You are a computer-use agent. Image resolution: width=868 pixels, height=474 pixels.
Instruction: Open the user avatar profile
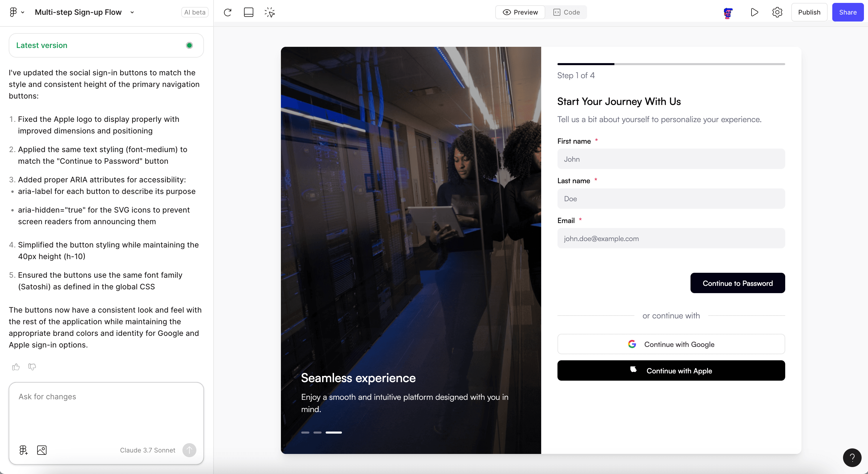click(728, 13)
